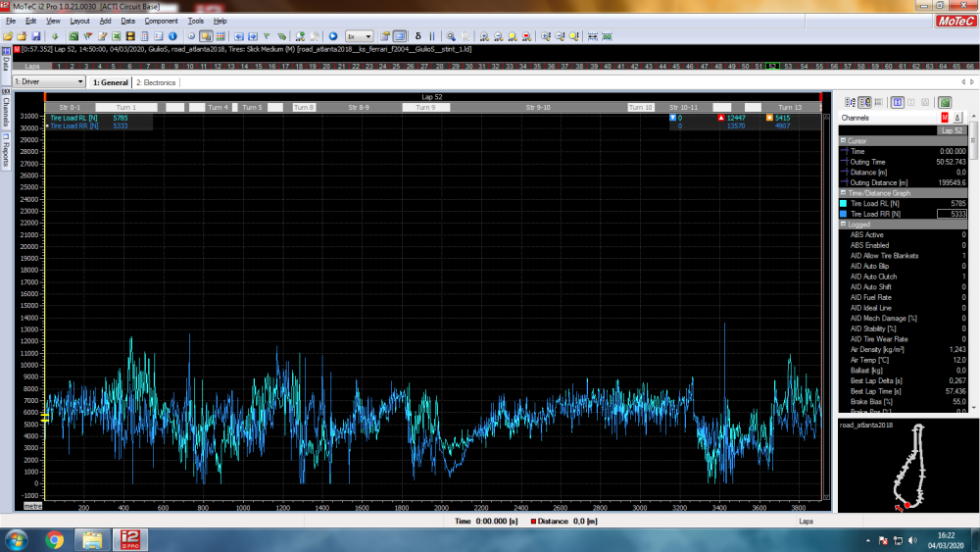Open the '1: Driver' workbook dropdown
The image size is (980, 552).
(49, 82)
